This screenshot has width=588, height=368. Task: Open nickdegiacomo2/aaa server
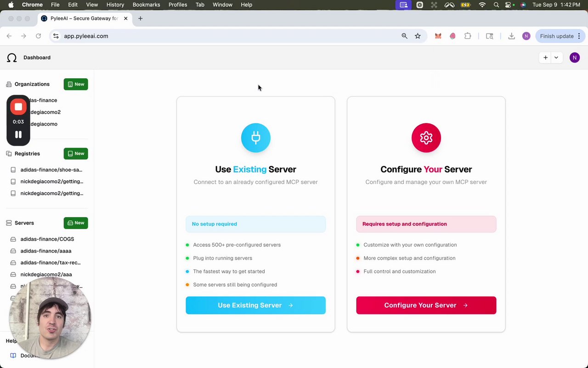[46, 275]
